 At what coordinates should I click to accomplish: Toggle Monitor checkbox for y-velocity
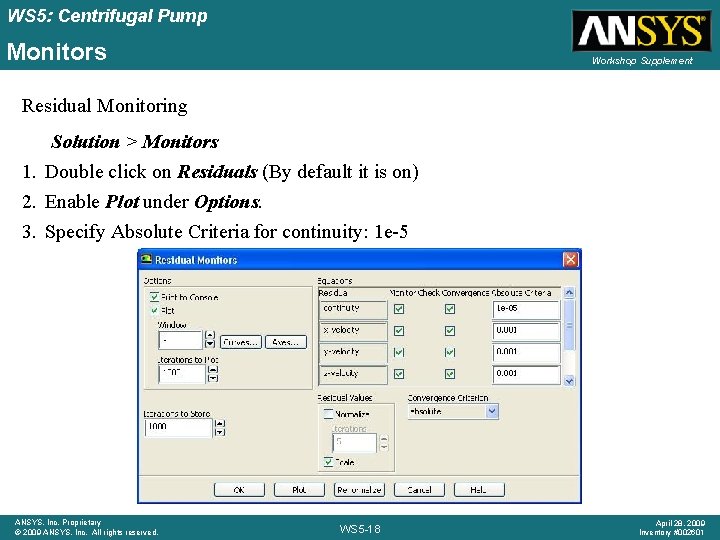(399, 352)
